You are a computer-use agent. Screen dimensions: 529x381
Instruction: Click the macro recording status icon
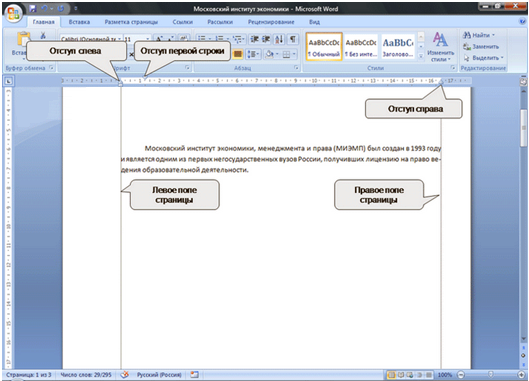click(x=194, y=375)
